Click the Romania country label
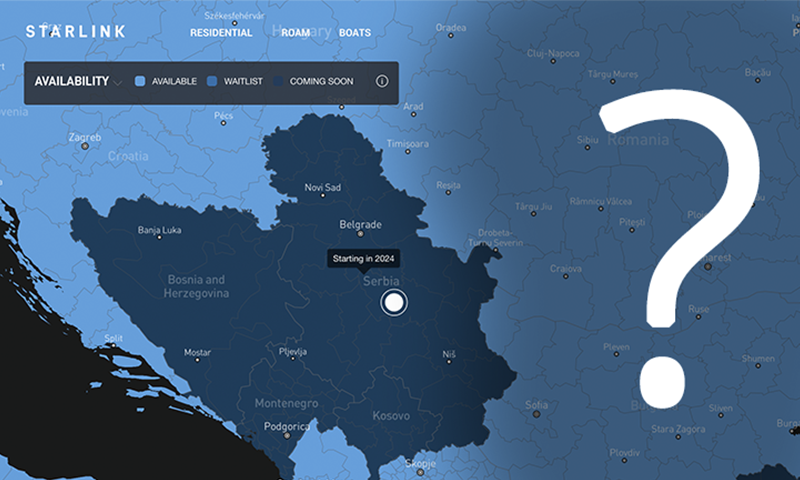 point(638,140)
